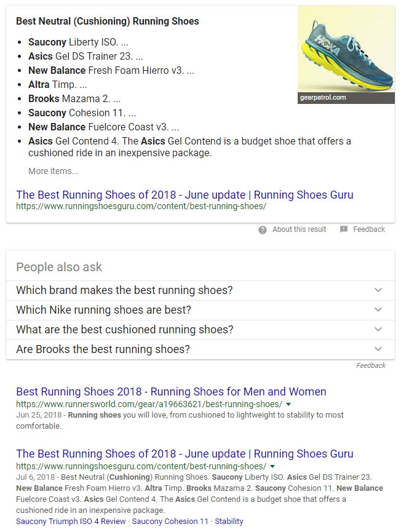Click the Feedback link below People also ask
Viewport: 401px width, 532px height.
pos(371,365)
